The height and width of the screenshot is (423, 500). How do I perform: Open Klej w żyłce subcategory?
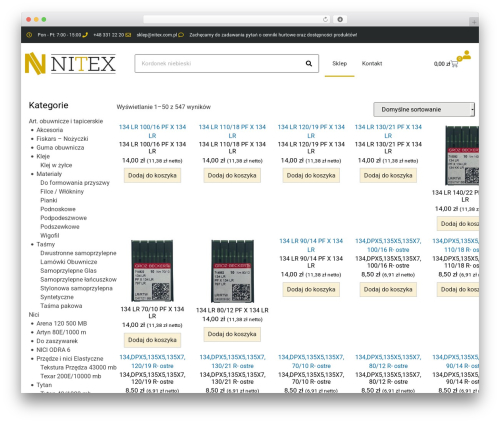coord(56,165)
